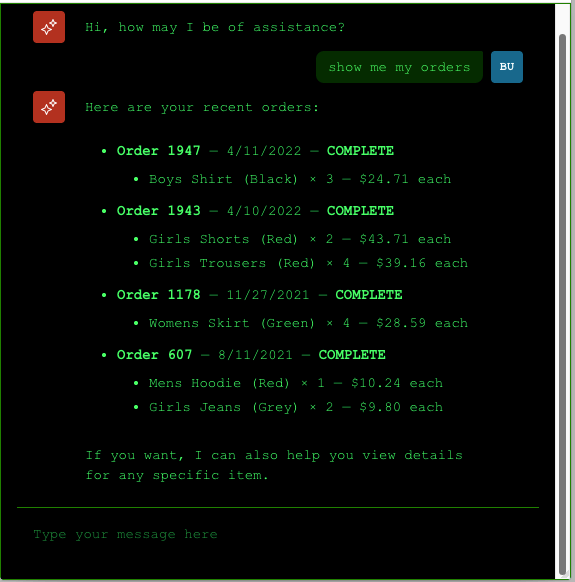This screenshot has height=582, width=575.
Task: Click the chat vertical scrollbar thumb
Action: click(x=562, y=304)
